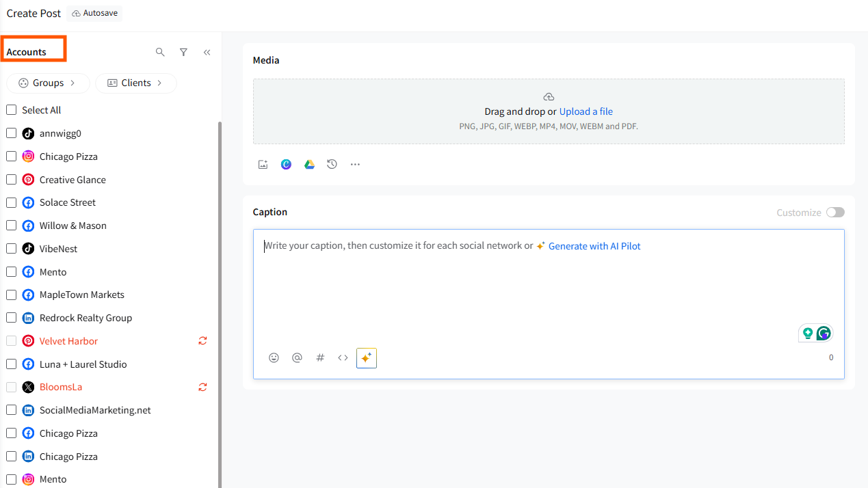The image size is (868, 488).
Task: Click the cloud upload icon in Media
Action: pyautogui.click(x=549, y=97)
